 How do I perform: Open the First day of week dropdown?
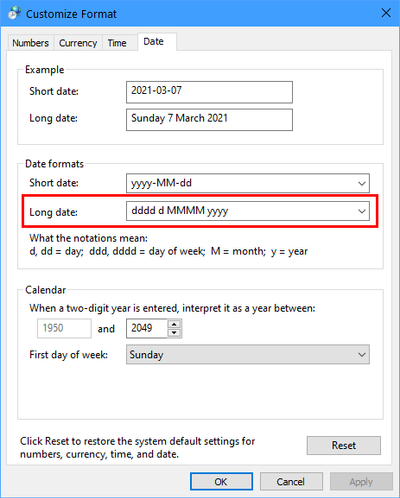[248, 355]
